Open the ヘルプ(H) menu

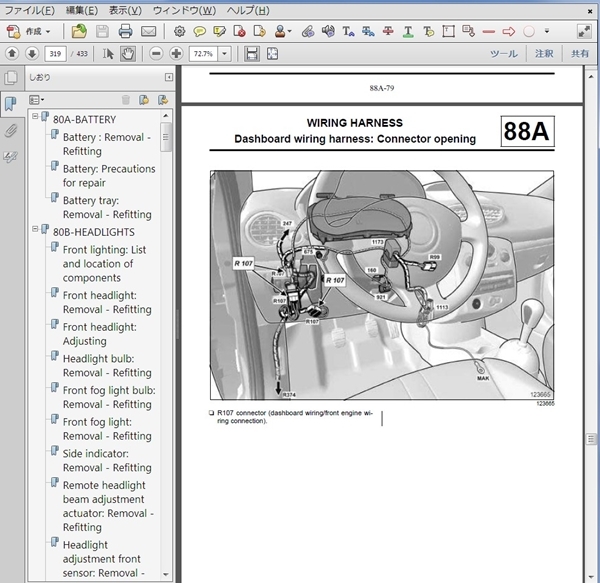pyautogui.click(x=248, y=10)
